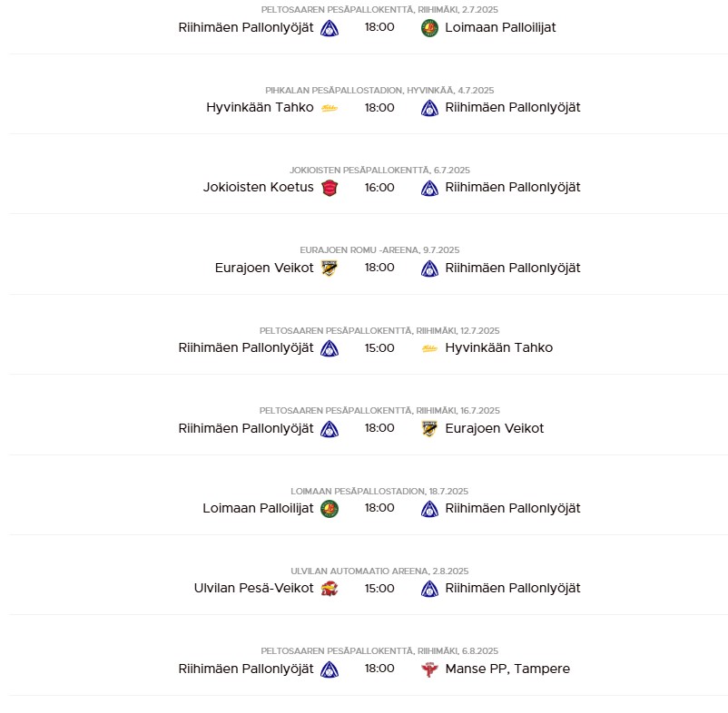
Task: Click Manse PP Tampere red logo
Action: click(429, 669)
